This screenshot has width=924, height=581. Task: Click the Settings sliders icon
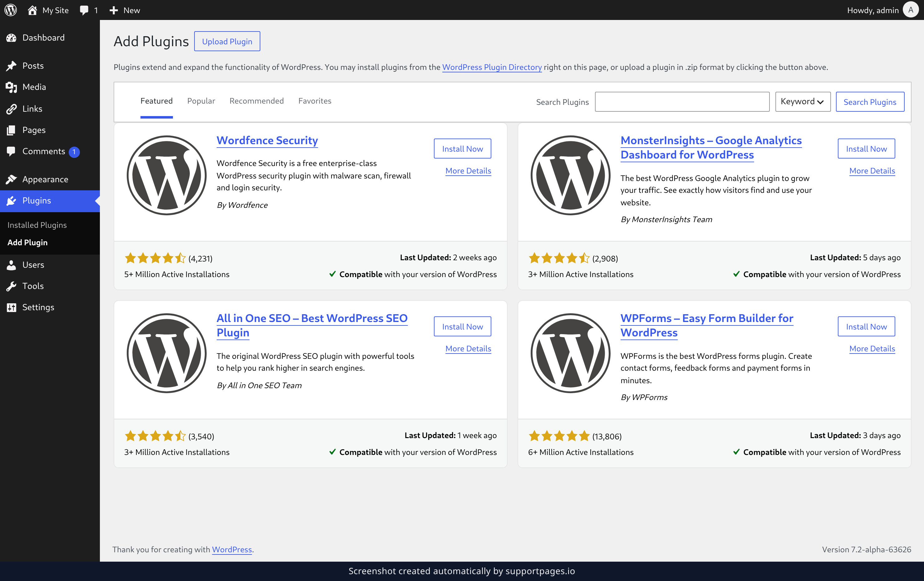12,307
